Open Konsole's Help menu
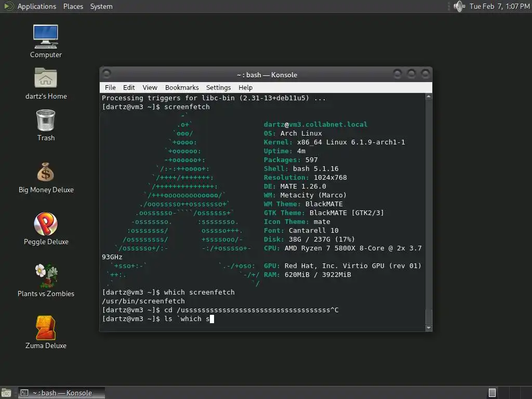This screenshot has width=532, height=399. click(x=245, y=87)
